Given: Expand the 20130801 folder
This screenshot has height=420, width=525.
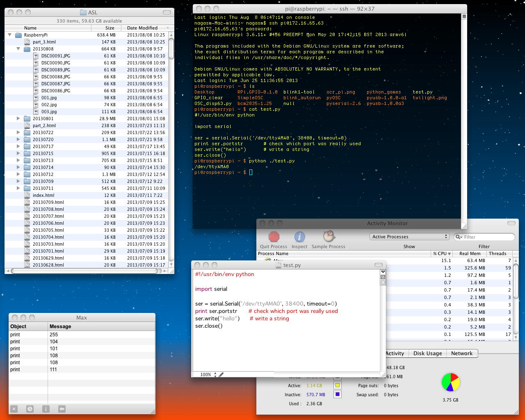Looking at the screenshot, I should click(x=18, y=119).
